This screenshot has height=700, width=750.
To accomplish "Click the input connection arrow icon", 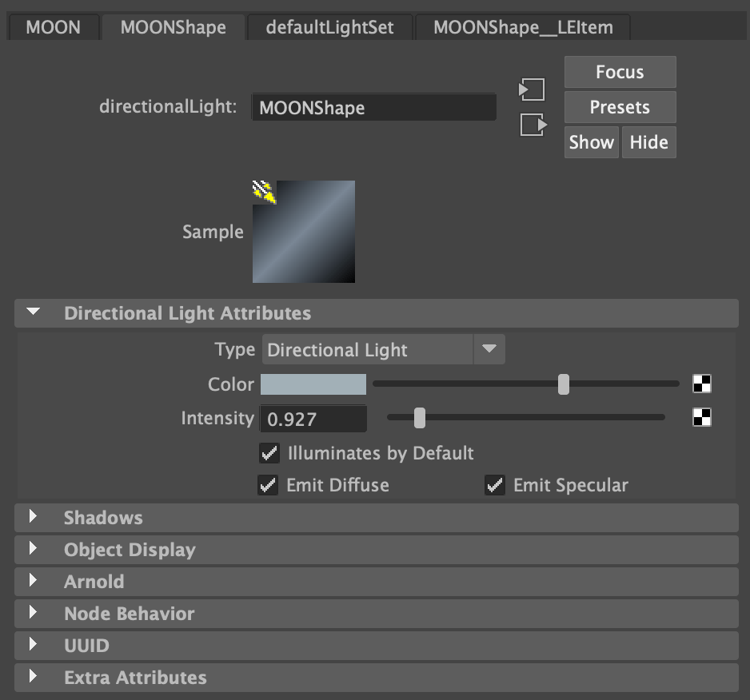I will click(x=533, y=89).
